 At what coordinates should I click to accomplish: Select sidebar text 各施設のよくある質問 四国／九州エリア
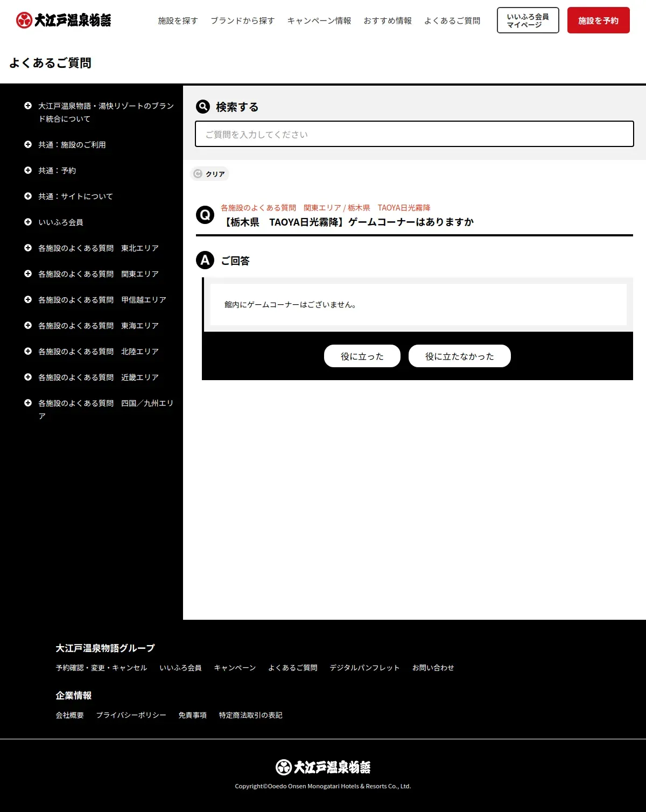106,409
